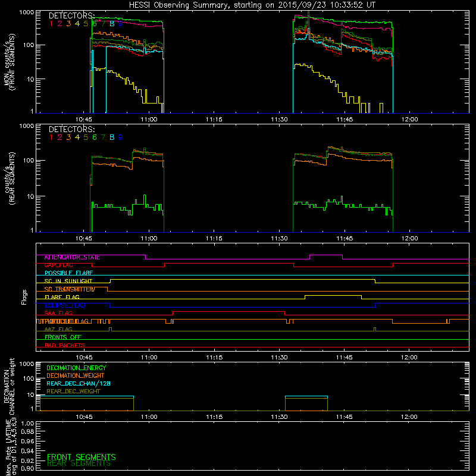Click the DECIMATION_WEIGHT legend entry
Screen dimensions: 476x476
click(x=76, y=376)
